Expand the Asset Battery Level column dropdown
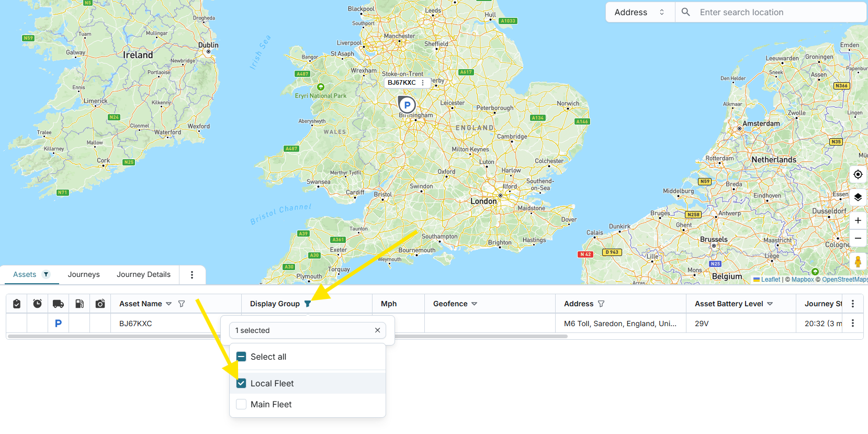Screen dimensions: 868x434 [770, 304]
